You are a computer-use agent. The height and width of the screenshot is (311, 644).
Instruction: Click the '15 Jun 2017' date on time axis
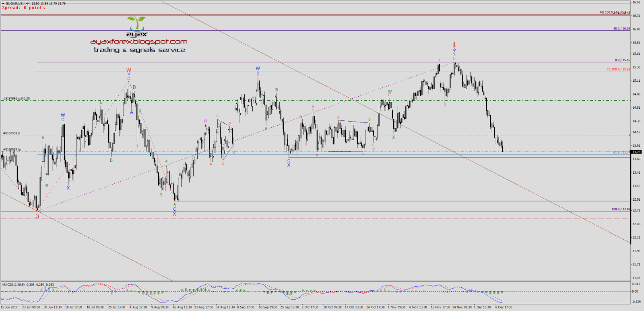click(x=9, y=307)
